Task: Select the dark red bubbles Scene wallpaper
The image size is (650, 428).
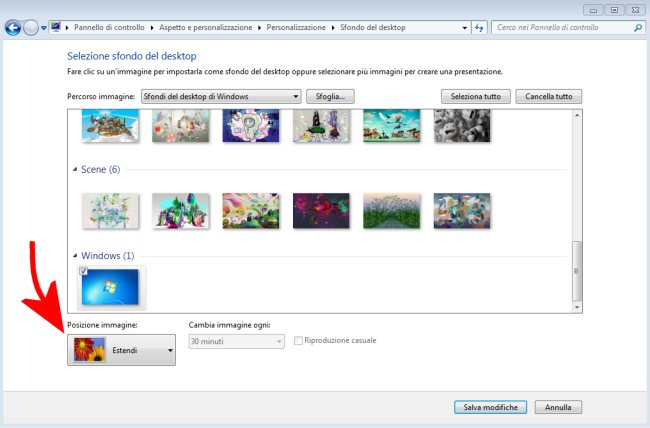Action: (x=321, y=211)
